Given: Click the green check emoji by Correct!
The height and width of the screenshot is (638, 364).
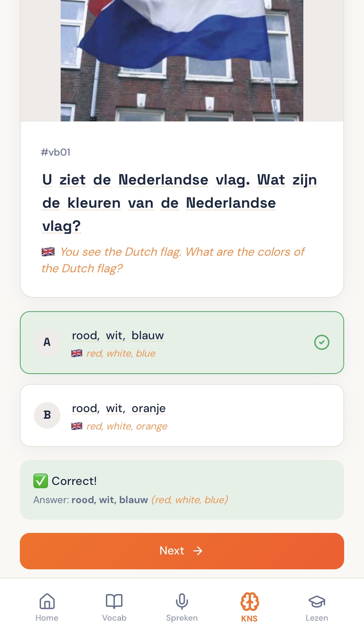Looking at the screenshot, I should [41, 481].
